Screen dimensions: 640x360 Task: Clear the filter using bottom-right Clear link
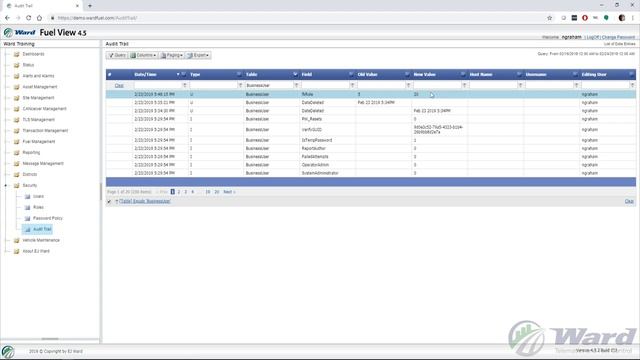point(629,201)
